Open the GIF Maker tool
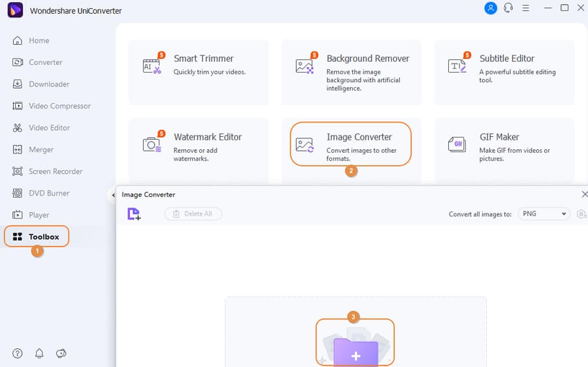The height and width of the screenshot is (367, 588). tap(504, 151)
